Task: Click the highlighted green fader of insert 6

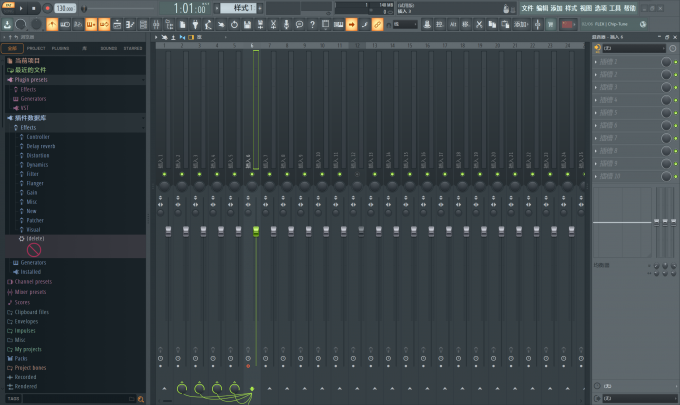Action: click(x=256, y=231)
